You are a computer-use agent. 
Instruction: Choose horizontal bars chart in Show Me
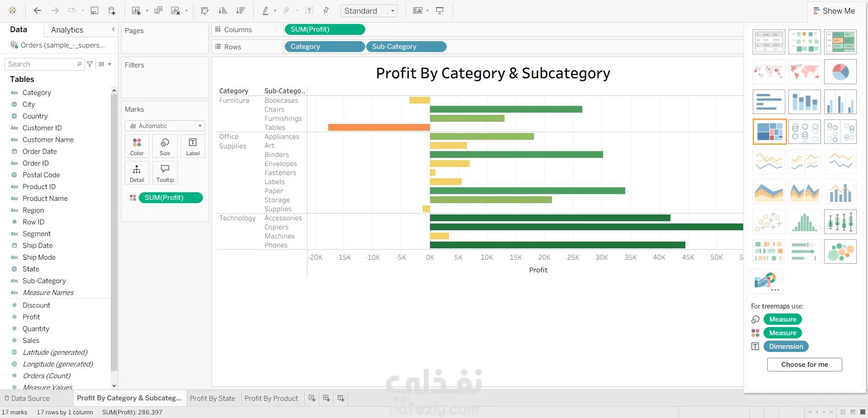[769, 102]
